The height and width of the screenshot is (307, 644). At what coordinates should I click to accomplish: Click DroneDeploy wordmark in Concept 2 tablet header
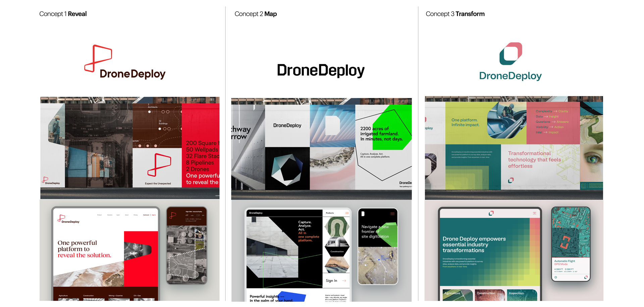[x=256, y=213]
